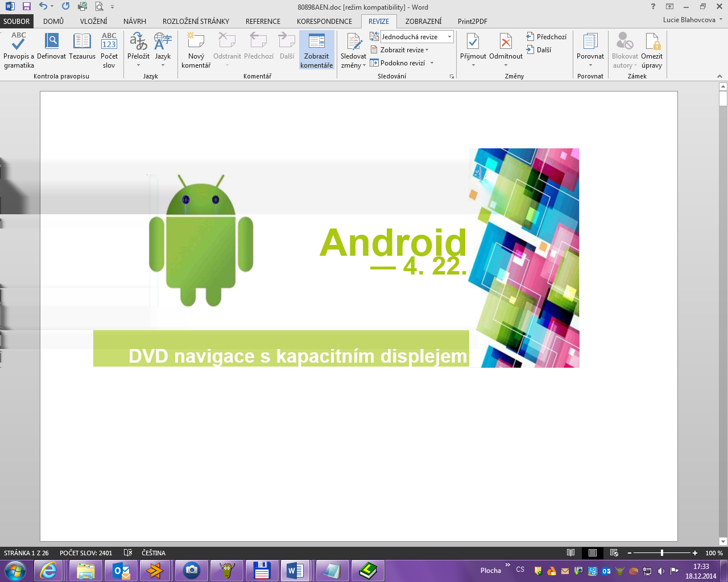Switch to print layout view
This screenshot has width=728, height=582.
coord(593,553)
